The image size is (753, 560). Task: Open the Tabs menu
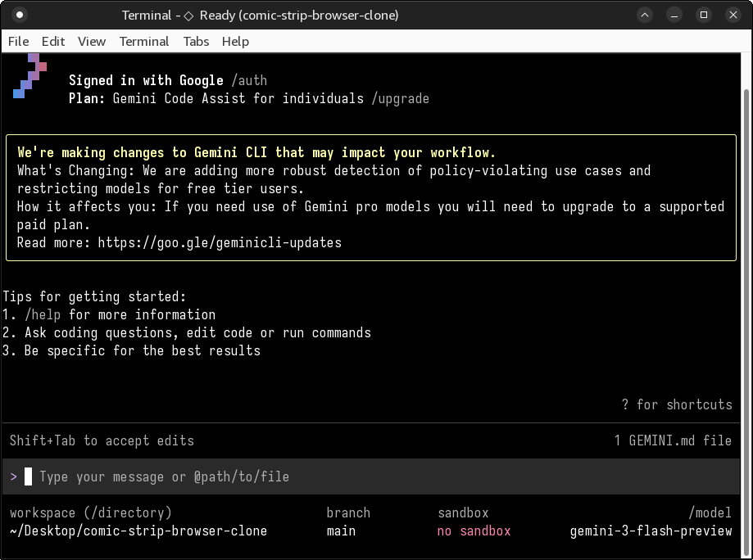196,41
